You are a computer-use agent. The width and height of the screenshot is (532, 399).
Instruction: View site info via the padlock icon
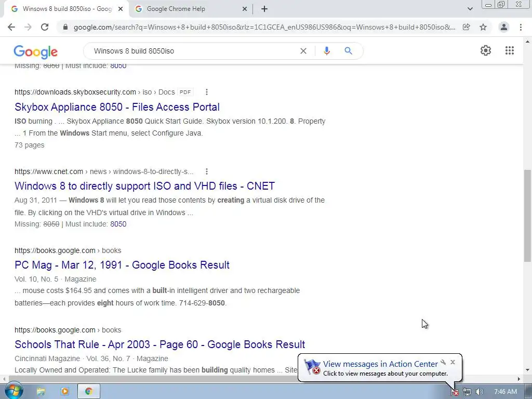[65, 27]
